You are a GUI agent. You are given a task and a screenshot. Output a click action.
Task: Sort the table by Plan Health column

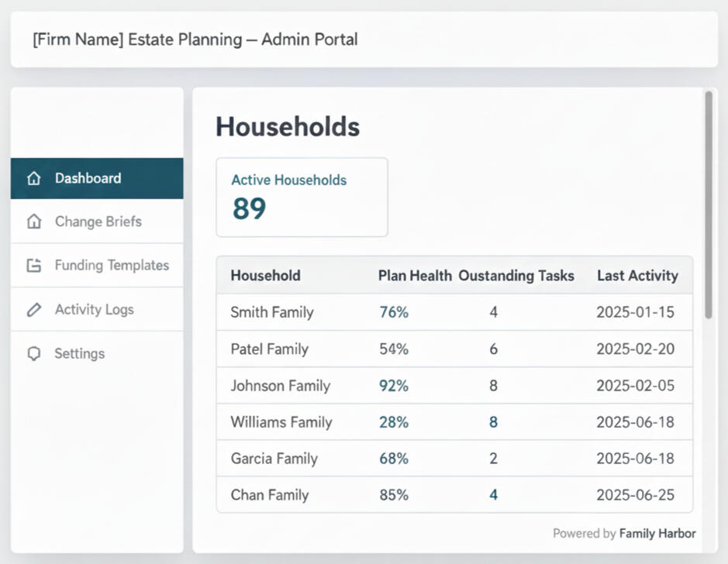[414, 276]
